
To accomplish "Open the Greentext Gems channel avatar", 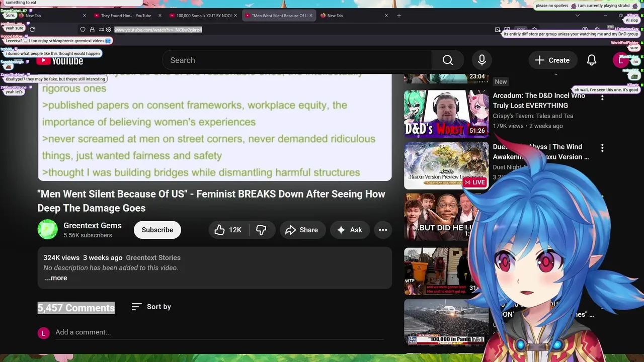I will point(48,230).
